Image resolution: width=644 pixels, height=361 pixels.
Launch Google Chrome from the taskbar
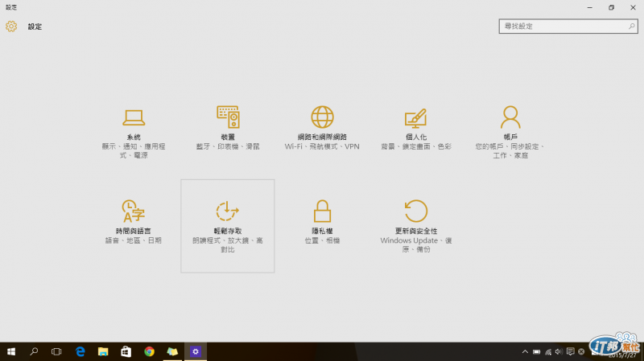pyautogui.click(x=149, y=351)
